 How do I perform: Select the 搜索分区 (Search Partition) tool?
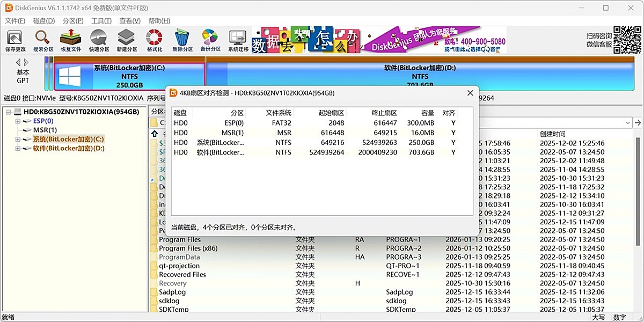pos(42,40)
